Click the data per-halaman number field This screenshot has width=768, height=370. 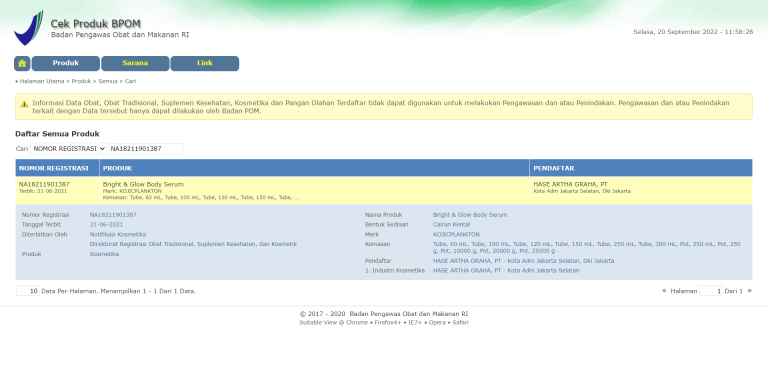[27, 291]
